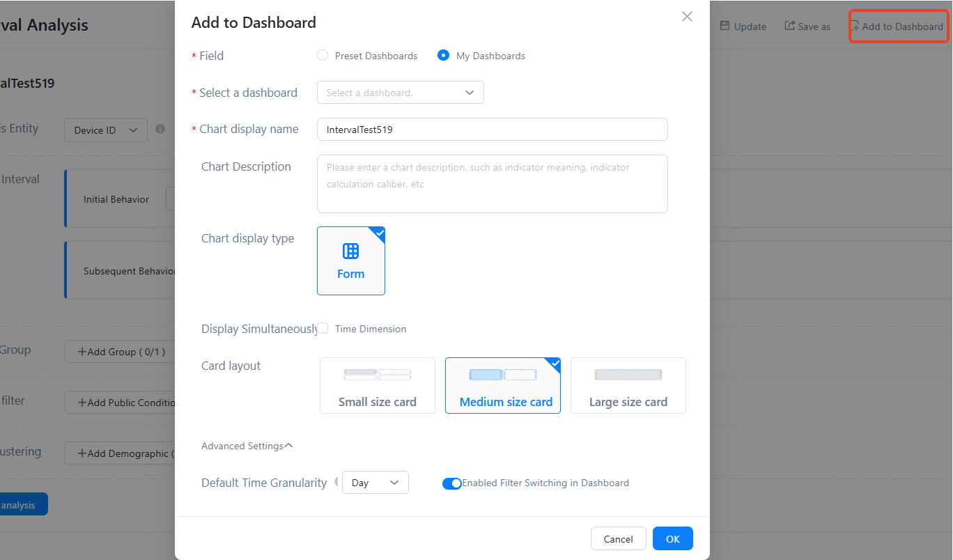The width and height of the screenshot is (953, 560).
Task: Select the Medium size card layout
Action: [502, 386]
